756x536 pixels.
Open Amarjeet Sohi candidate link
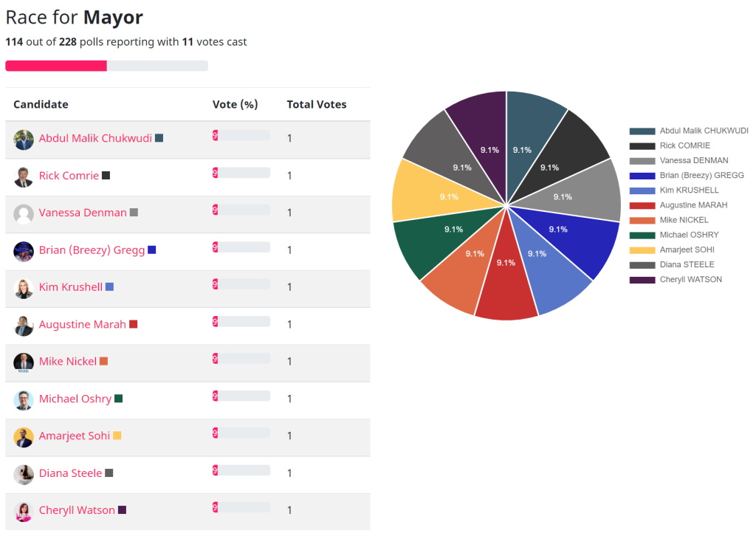(74, 436)
